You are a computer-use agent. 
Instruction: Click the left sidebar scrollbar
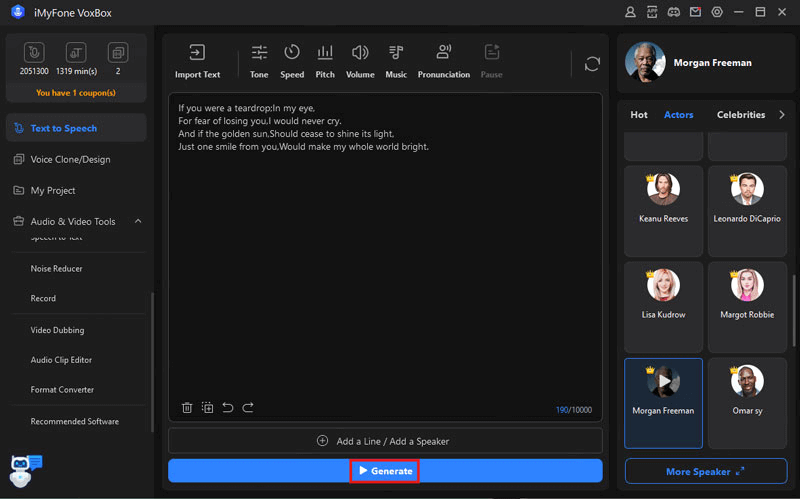click(x=152, y=362)
